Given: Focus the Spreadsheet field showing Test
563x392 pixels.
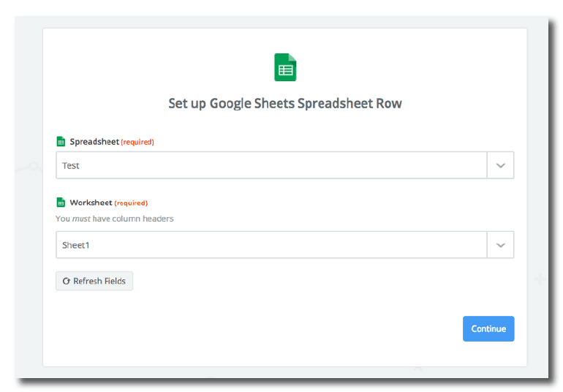Looking at the screenshot, I should pyautogui.click(x=271, y=165).
